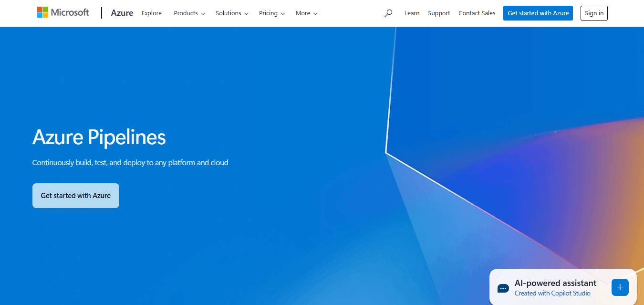Expand the Solutions dropdown
644x305 pixels.
click(232, 13)
